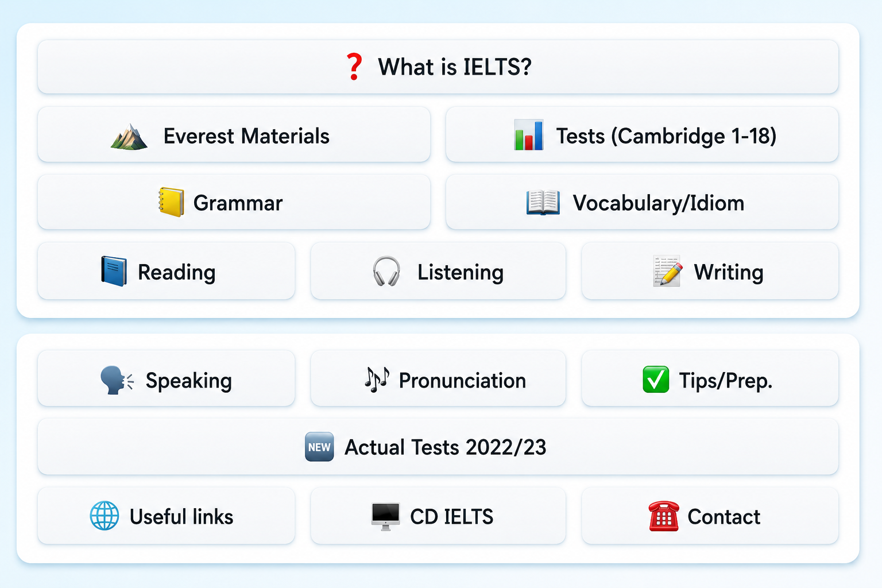The height and width of the screenshot is (588, 882).
Task: Click the globe icon for Useful links
Action: pos(105,516)
